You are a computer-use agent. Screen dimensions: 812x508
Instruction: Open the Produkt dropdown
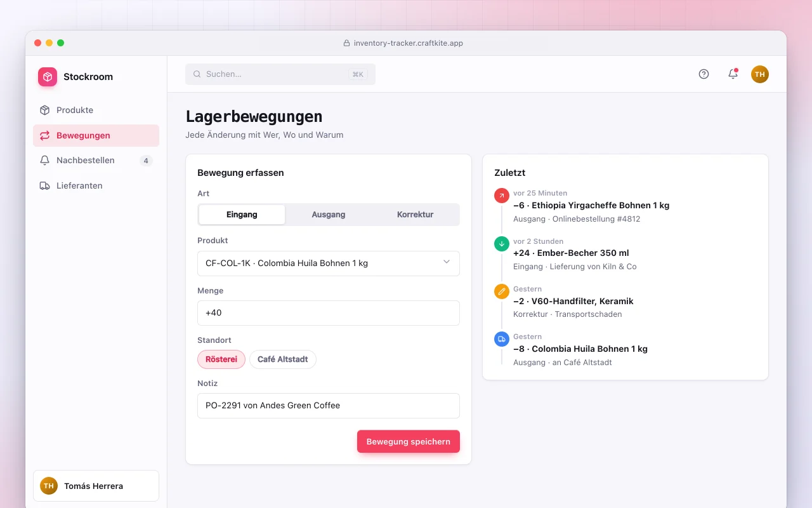[329, 264]
